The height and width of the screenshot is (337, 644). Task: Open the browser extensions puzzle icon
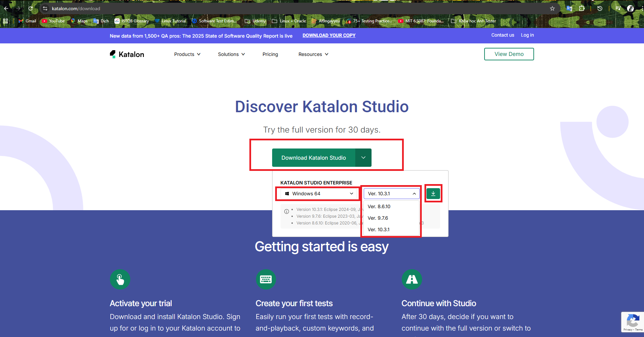pos(582,8)
